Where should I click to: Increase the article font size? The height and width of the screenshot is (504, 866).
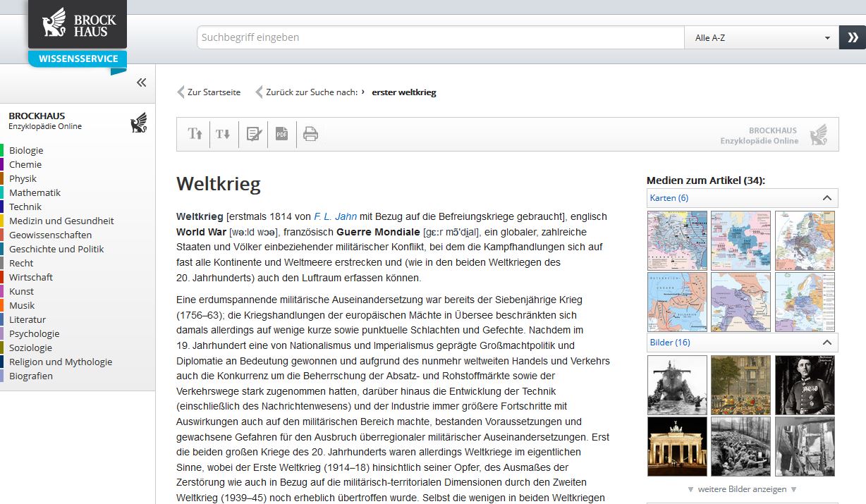(x=195, y=134)
